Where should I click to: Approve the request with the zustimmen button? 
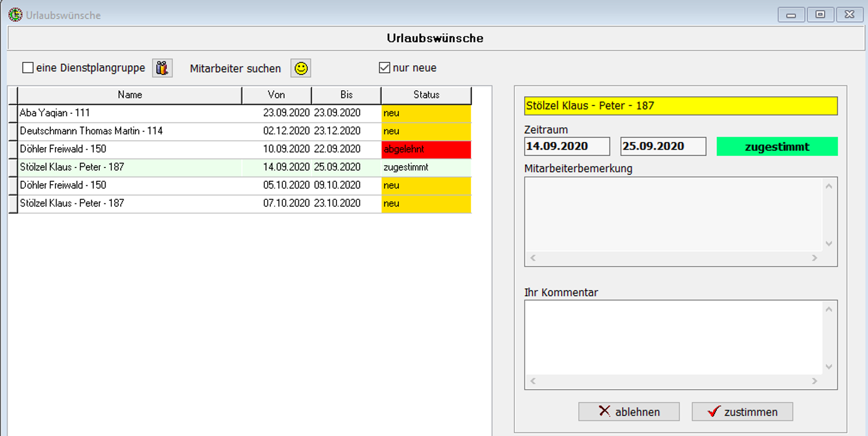pyautogui.click(x=742, y=412)
